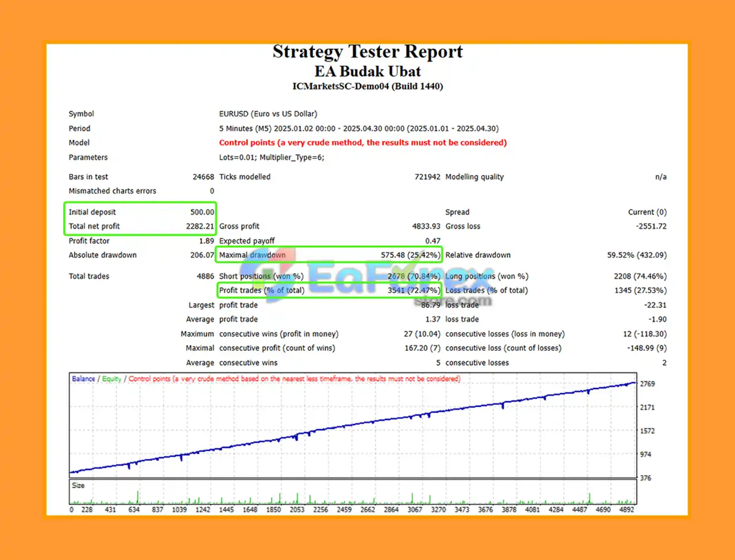The width and height of the screenshot is (735, 560).
Task: Click the Ticks modelled value 721942
Action: coord(427,177)
